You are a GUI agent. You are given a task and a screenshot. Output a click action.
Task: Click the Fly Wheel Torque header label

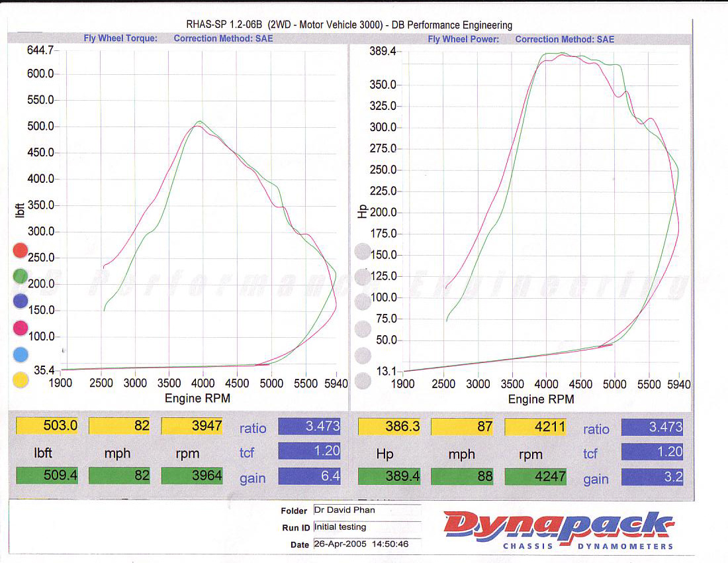pyautogui.click(x=120, y=38)
